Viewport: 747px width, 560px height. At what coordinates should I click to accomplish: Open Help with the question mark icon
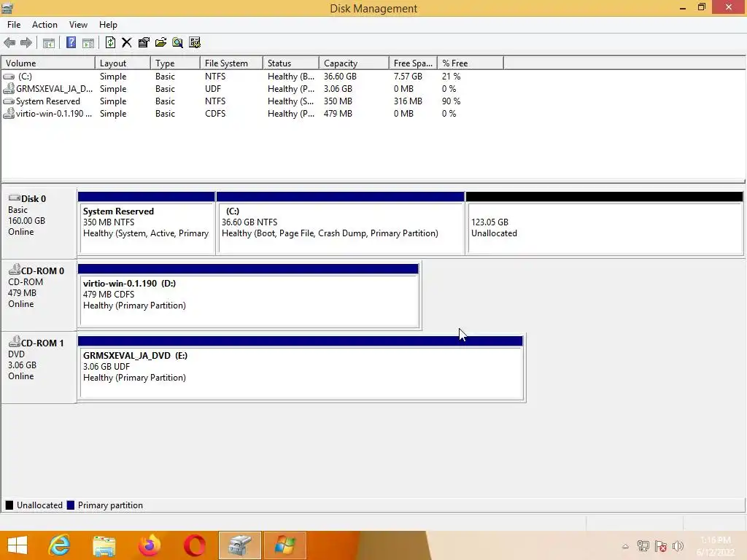(71, 43)
